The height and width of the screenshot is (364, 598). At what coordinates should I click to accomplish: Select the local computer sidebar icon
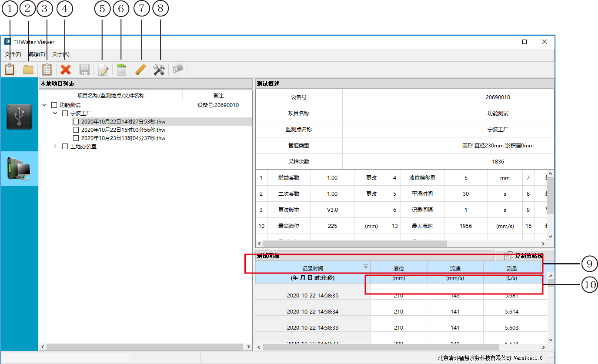coord(19,169)
